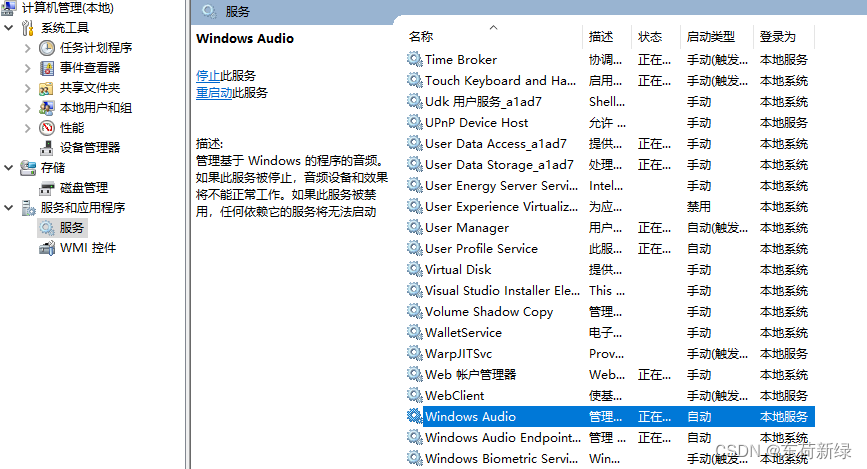Click the Shared Folders icon
867x469 pixels.
coord(47,88)
